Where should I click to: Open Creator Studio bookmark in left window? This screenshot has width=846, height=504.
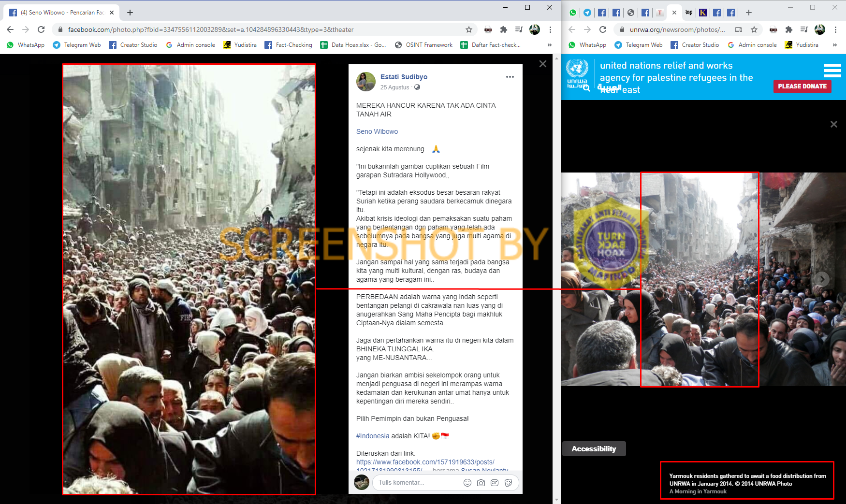133,45
